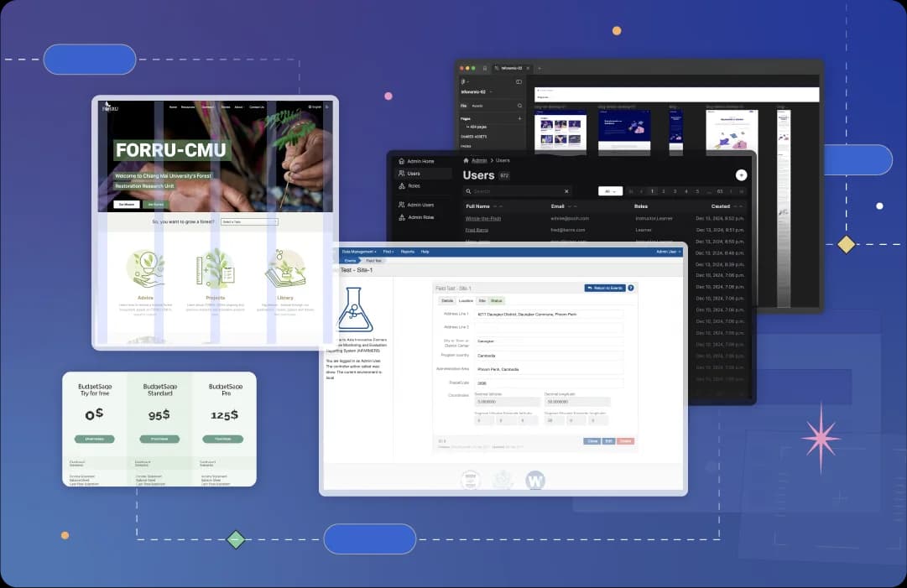Click the Admin Roles sidebar icon

(402, 216)
